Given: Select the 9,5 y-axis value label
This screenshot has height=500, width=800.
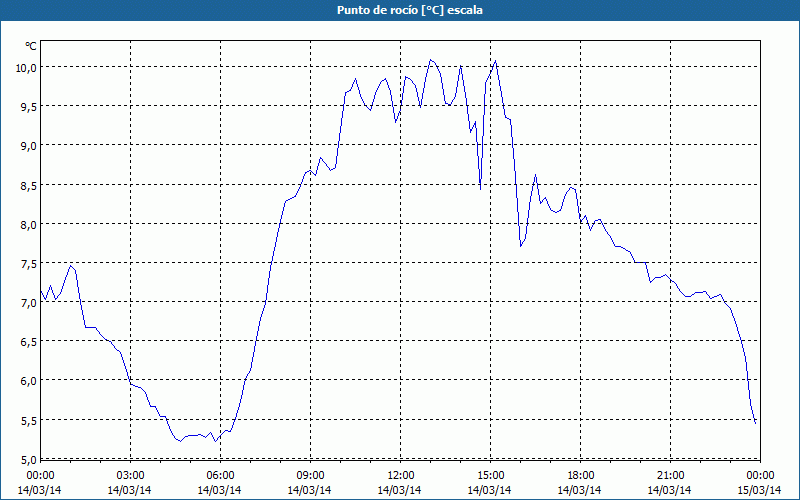Looking at the screenshot, I should point(28,106).
